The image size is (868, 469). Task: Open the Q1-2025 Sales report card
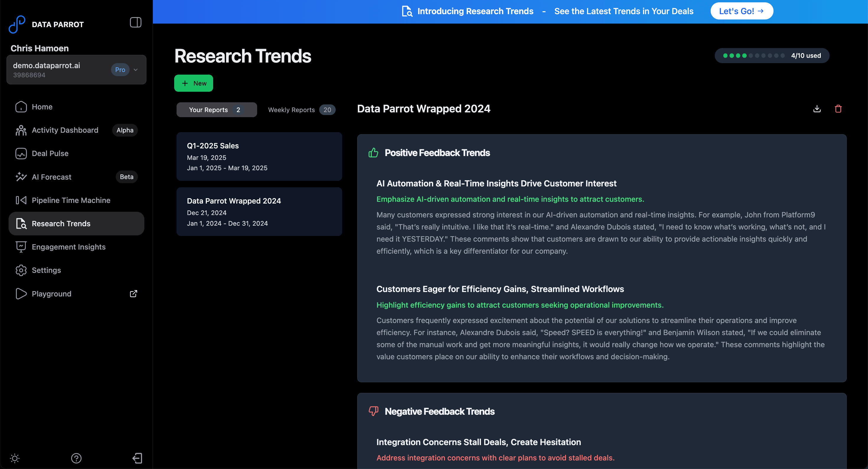[x=259, y=157]
